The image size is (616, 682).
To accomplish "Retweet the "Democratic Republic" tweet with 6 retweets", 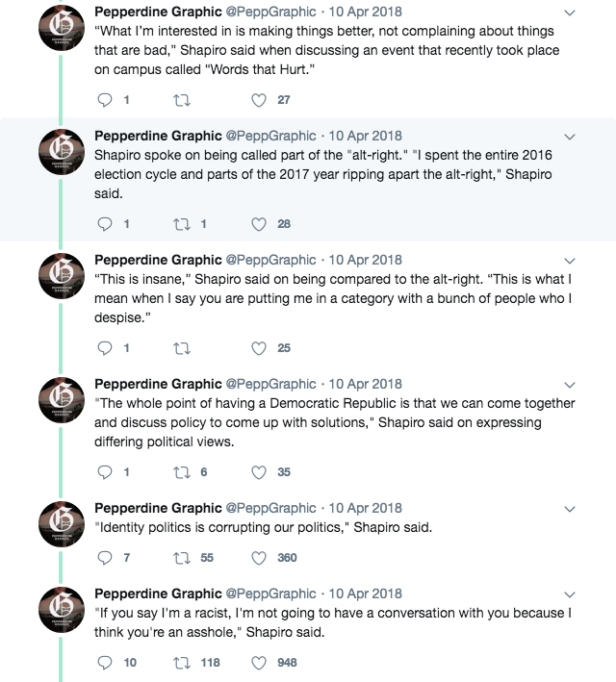I will (x=182, y=472).
